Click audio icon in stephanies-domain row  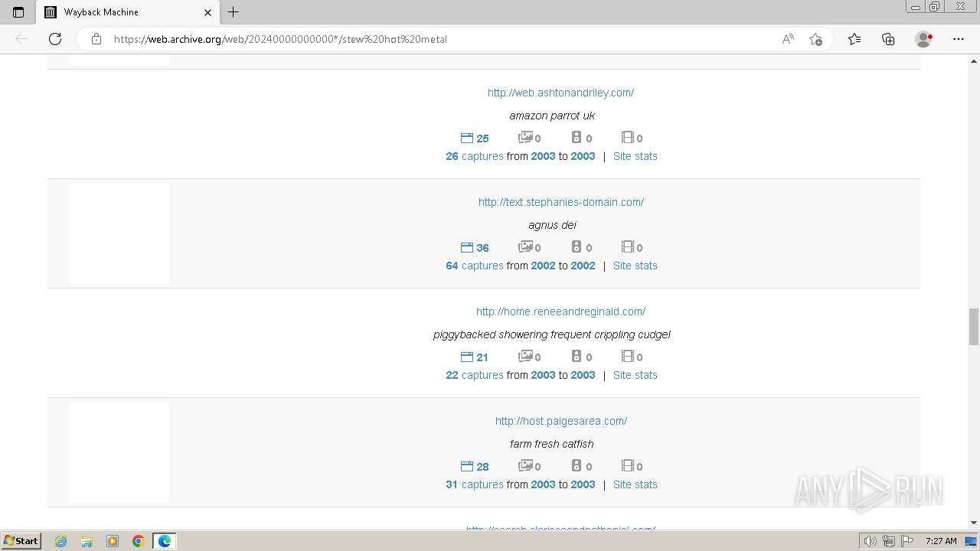click(577, 246)
